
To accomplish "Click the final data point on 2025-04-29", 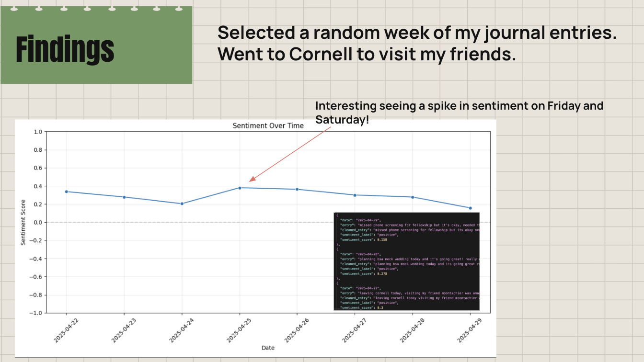I will pos(470,208).
